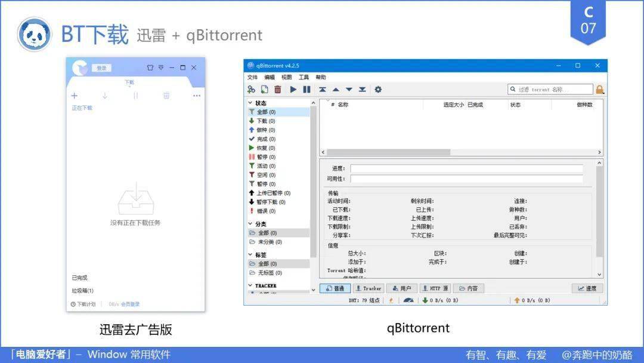
Task: Switch to 用户 tab in qBittorrent
Action: pos(402,288)
